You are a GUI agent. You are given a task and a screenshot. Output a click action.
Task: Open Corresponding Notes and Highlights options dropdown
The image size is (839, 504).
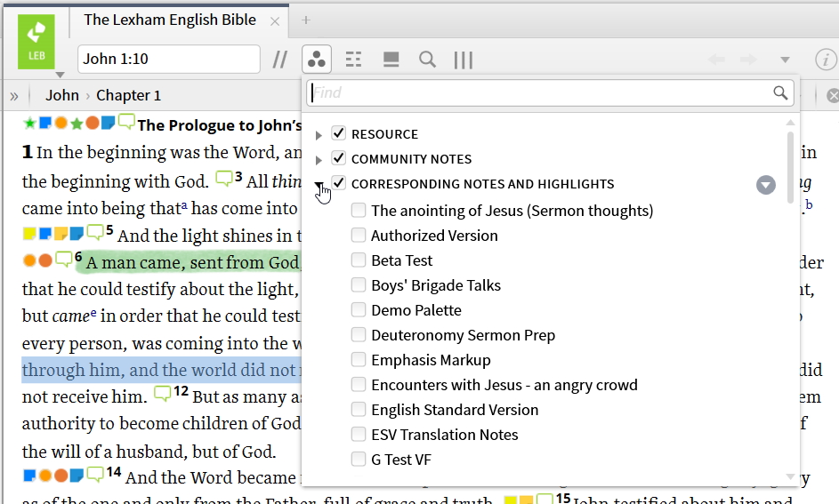click(765, 185)
